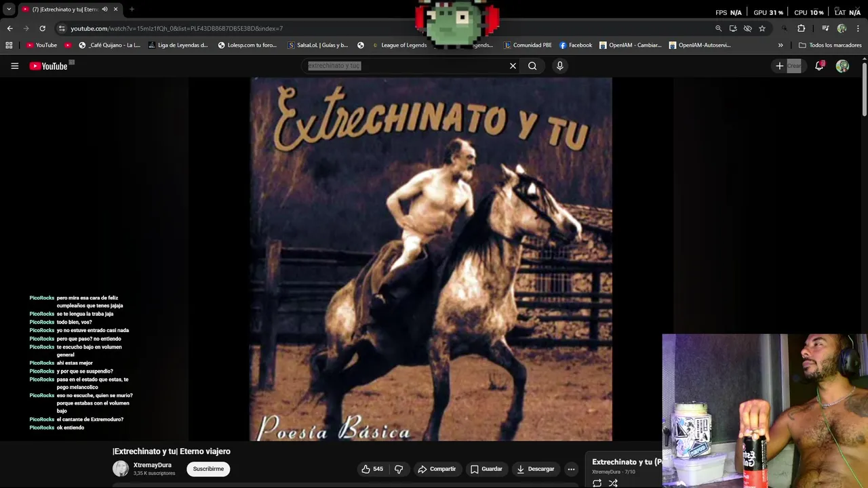This screenshot has width=868, height=488.
Task: Toggle playlist shuffle button
Action: (x=613, y=483)
